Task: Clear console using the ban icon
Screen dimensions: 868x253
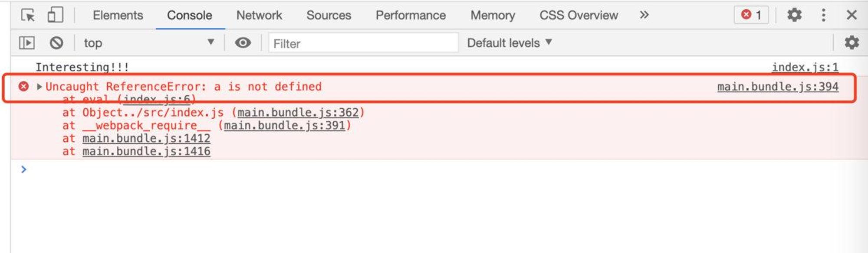Action: (x=56, y=43)
